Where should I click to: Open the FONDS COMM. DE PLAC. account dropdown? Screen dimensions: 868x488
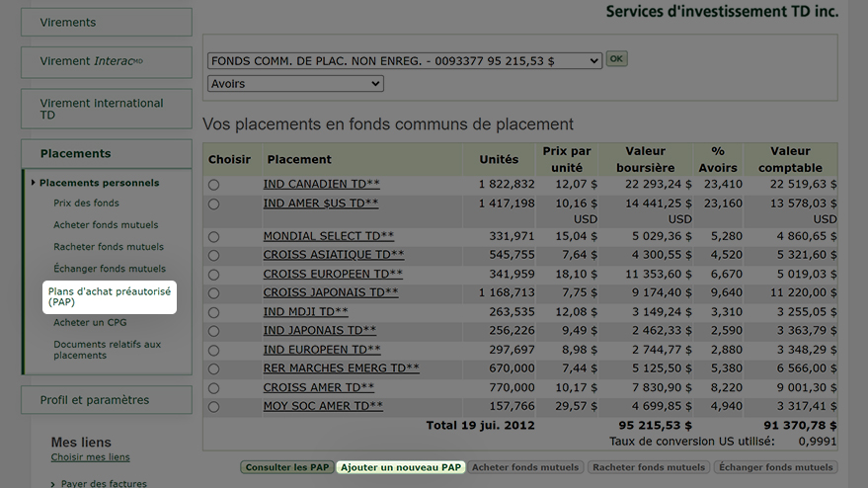point(405,61)
